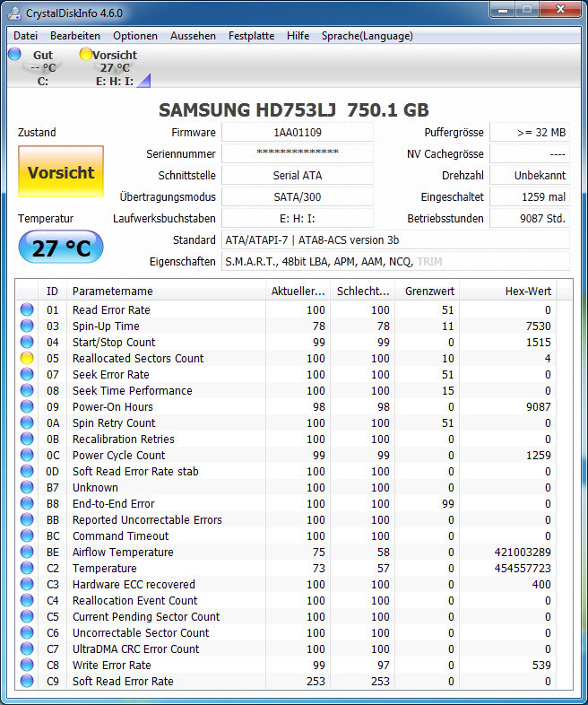588x705 pixels.
Task: Open the Bearbeiten menu
Action: (x=75, y=36)
